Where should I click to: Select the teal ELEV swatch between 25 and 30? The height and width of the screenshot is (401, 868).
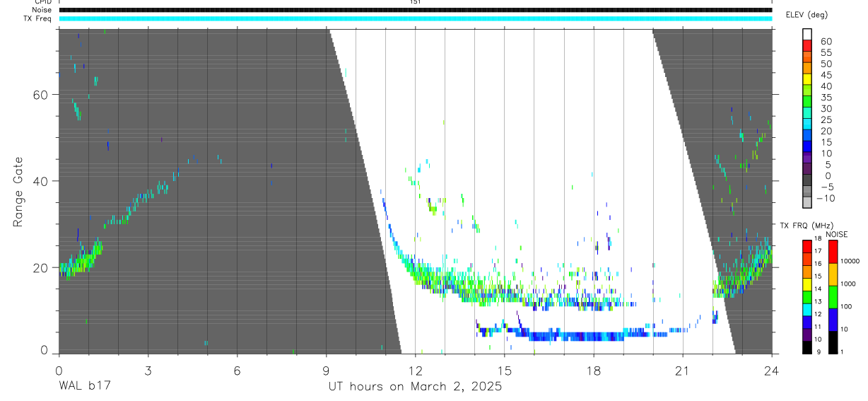click(x=807, y=112)
